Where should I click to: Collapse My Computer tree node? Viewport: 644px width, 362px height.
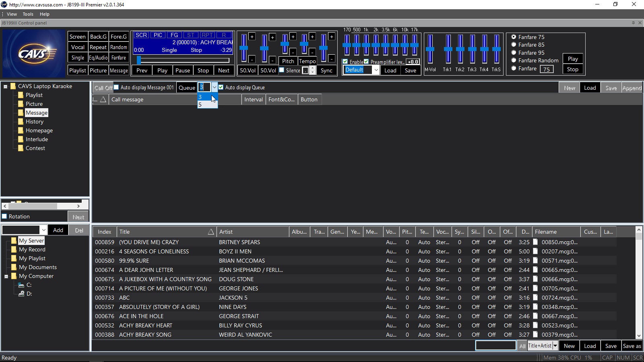tap(6, 276)
